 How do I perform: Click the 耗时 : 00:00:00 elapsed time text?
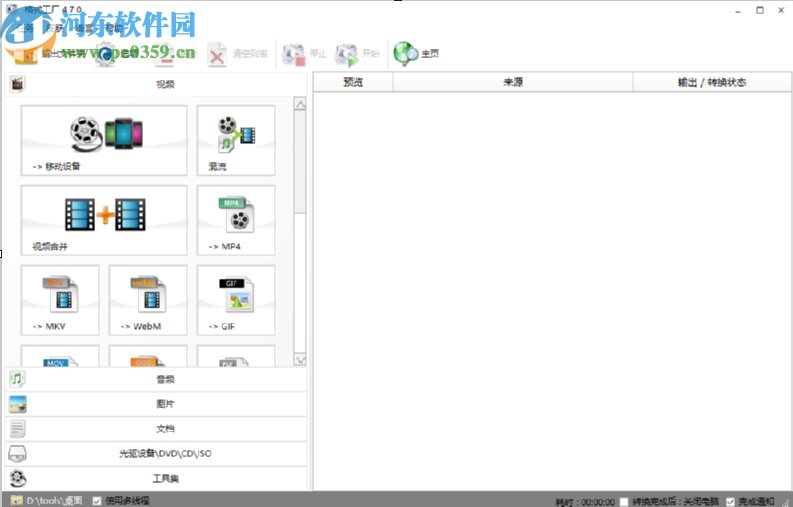(585, 502)
